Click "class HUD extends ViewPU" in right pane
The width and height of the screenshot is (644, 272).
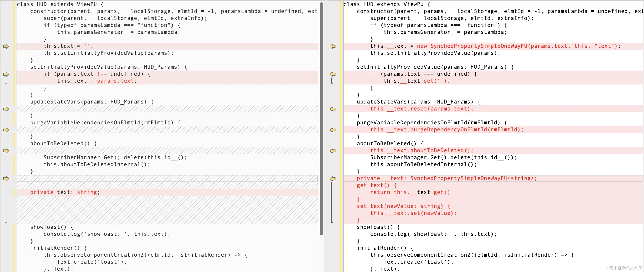(387, 4)
